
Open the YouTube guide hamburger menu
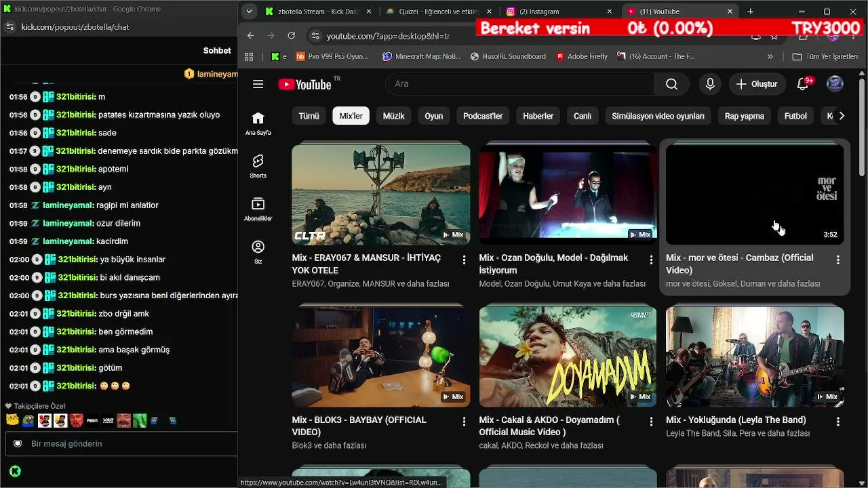pos(258,84)
